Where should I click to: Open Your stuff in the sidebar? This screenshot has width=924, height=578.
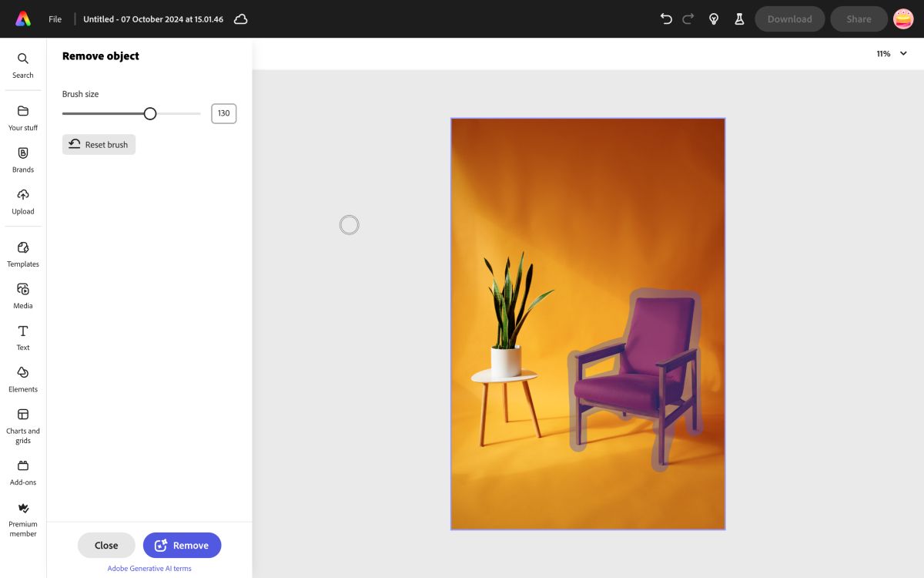click(x=22, y=117)
